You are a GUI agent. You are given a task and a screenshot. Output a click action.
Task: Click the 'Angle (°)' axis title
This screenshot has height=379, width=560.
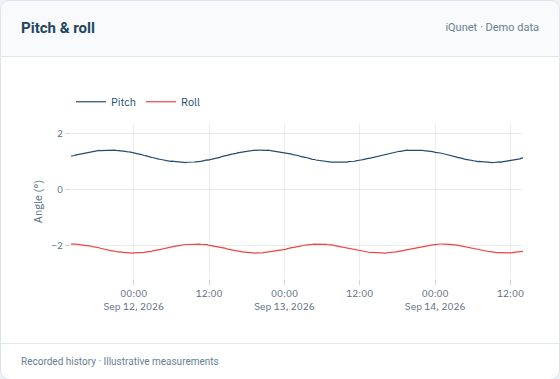[39, 202]
